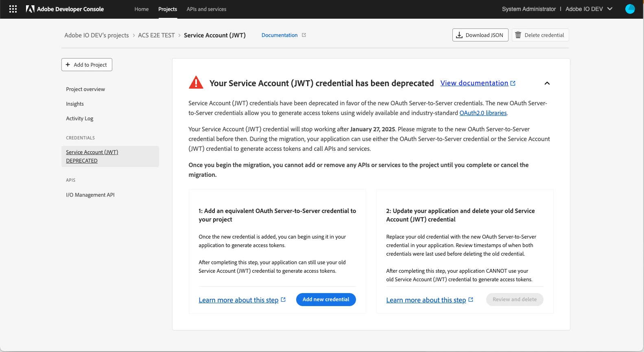644x352 pixels.
Task: Go to the Home tab
Action: 142,9
